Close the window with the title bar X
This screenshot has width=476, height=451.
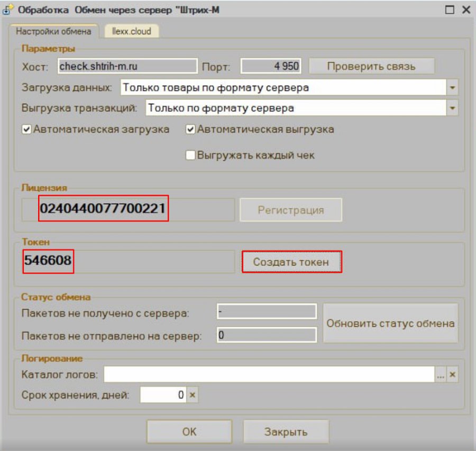pyautogui.click(x=466, y=10)
